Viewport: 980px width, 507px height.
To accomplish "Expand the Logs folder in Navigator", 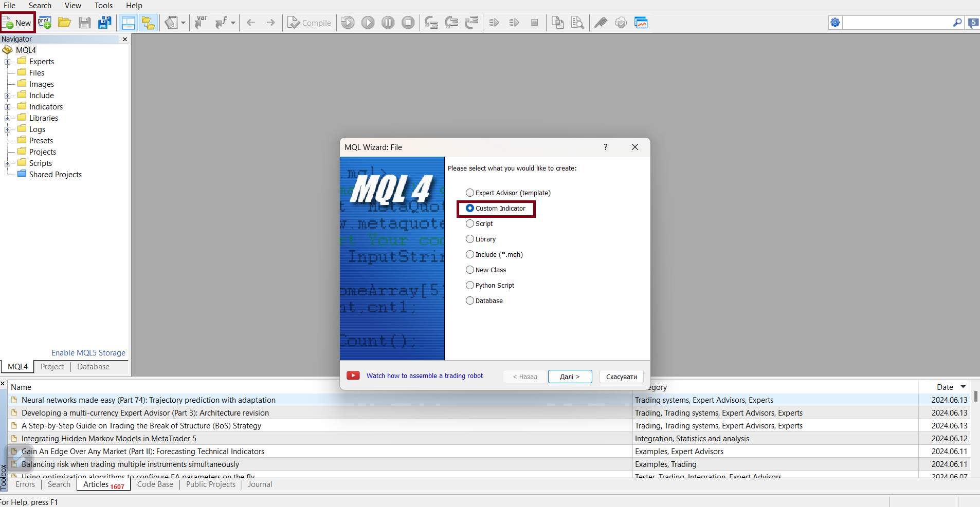I will 7,129.
